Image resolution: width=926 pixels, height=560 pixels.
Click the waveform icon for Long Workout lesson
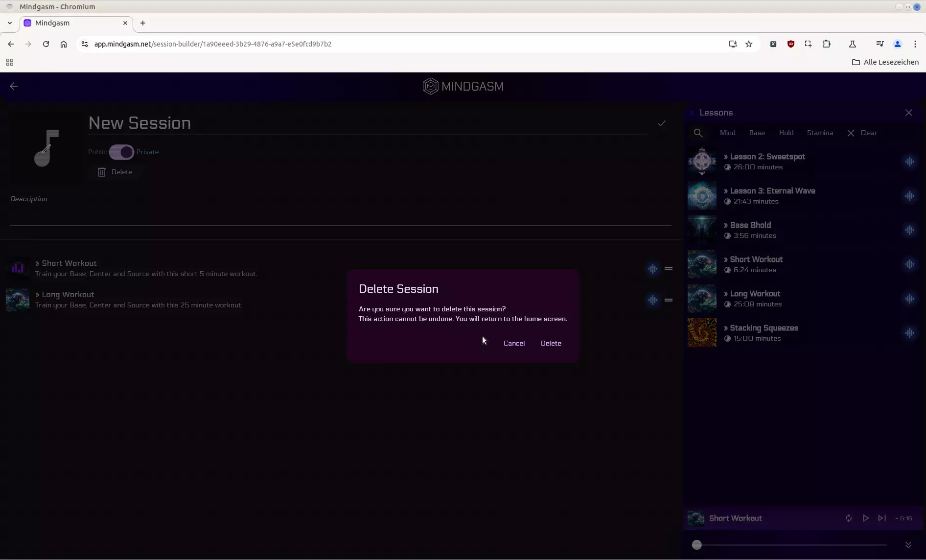(909, 299)
